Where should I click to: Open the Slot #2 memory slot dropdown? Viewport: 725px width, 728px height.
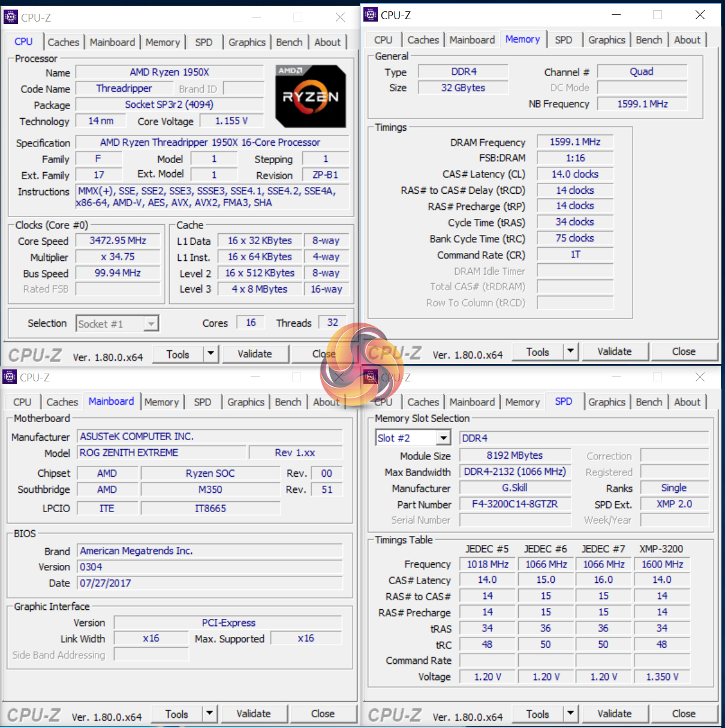pyautogui.click(x=443, y=438)
